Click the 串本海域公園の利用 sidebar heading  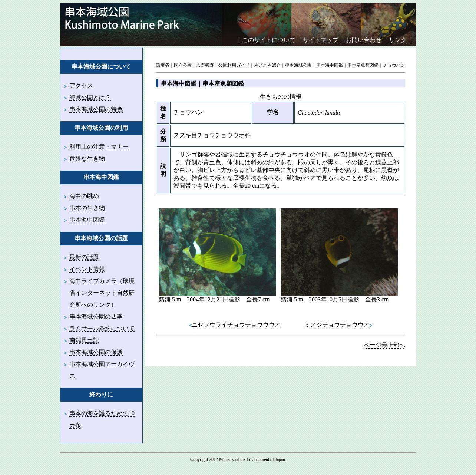101,128
